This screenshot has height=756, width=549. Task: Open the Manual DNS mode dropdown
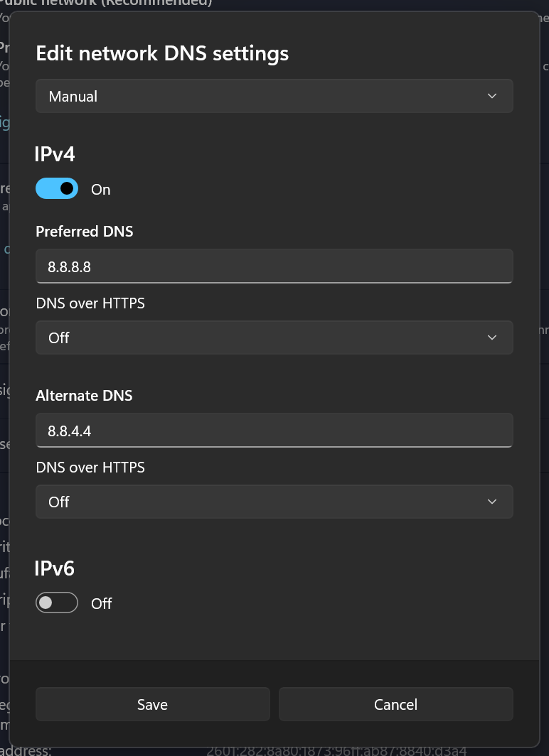click(x=274, y=96)
